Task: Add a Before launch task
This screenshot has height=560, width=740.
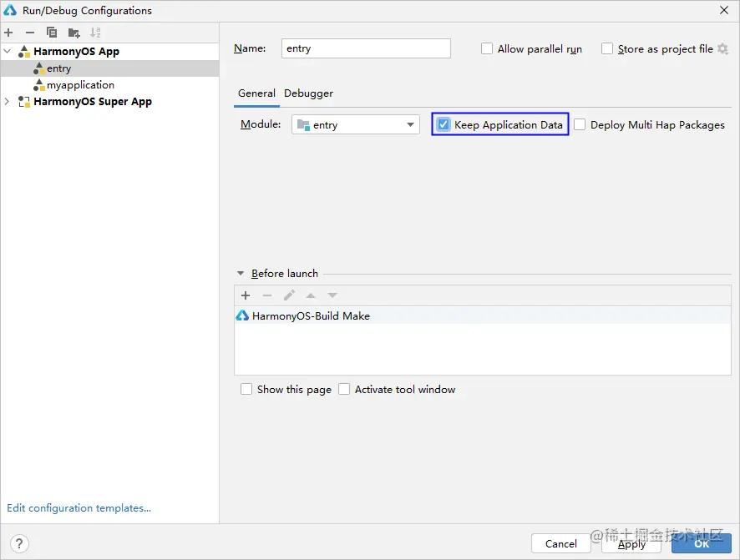Action: 246,295
